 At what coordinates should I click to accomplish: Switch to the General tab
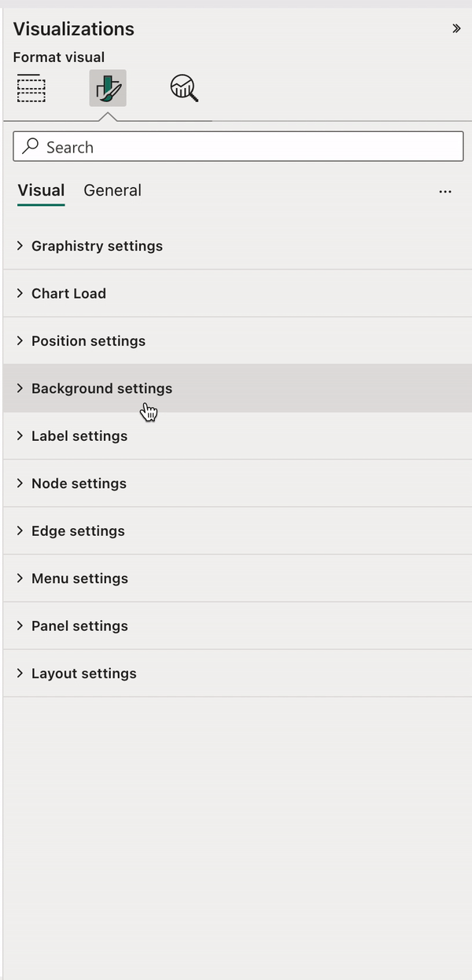112,190
